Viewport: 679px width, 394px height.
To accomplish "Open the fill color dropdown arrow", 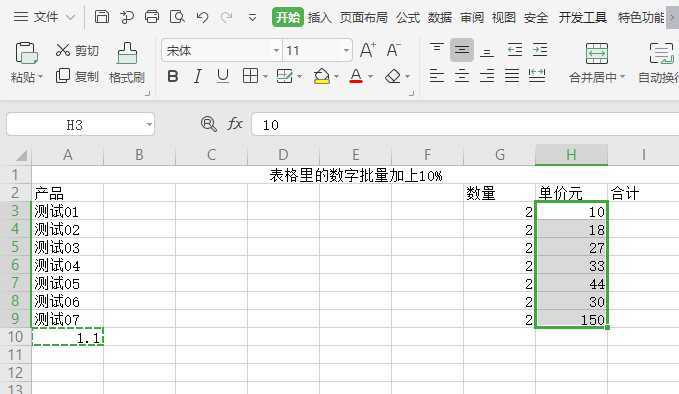I will (336, 77).
